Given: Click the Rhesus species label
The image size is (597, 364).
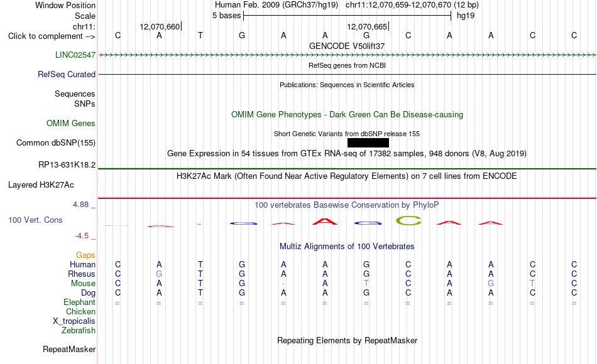Looking at the screenshot, I should [x=82, y=274].
